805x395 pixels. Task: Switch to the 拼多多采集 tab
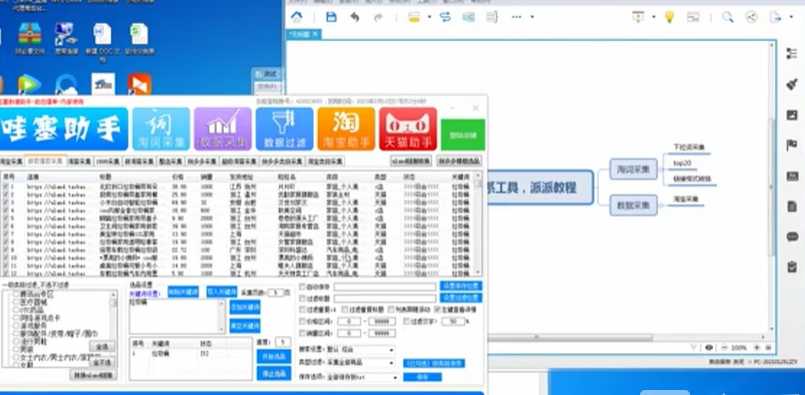click(x=201, y=161)
